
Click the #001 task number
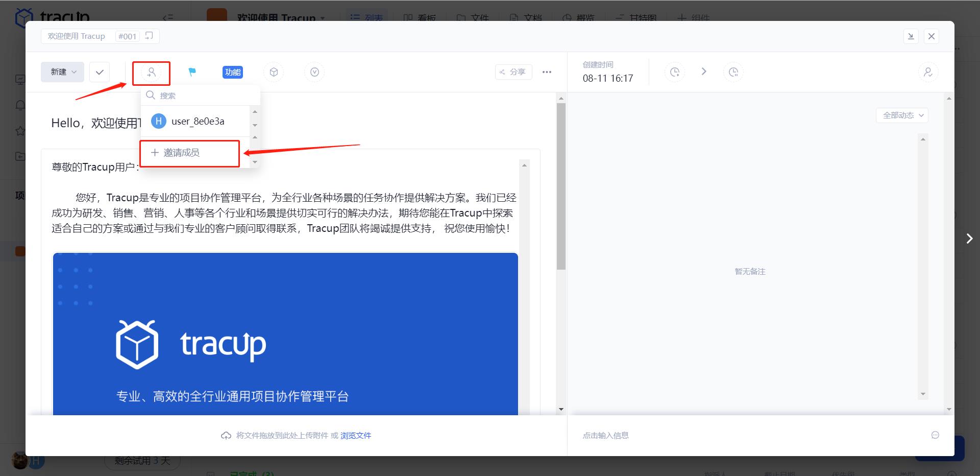point(127,36)
